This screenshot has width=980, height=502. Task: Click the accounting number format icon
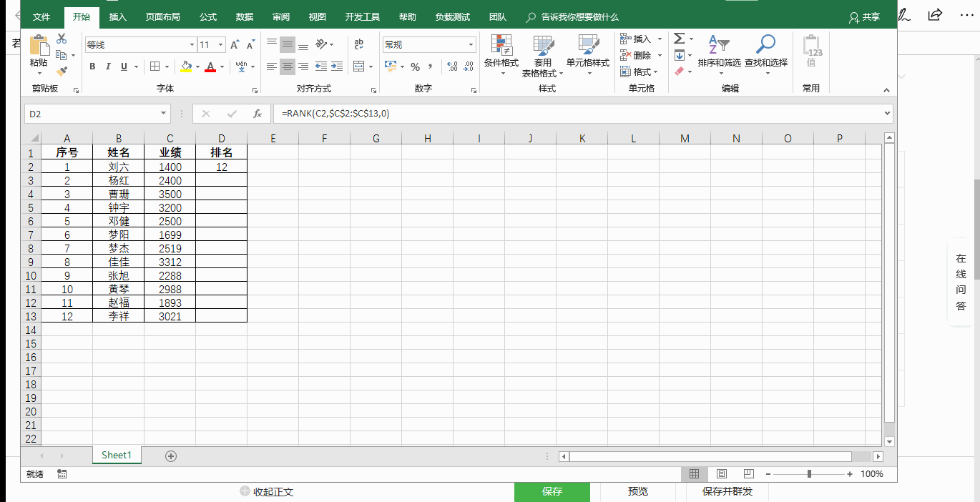(x=391, y=67)
